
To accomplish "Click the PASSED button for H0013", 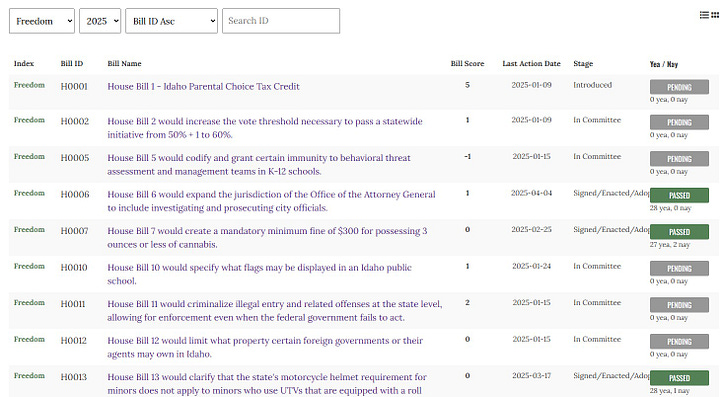I will tap(679, 378).
